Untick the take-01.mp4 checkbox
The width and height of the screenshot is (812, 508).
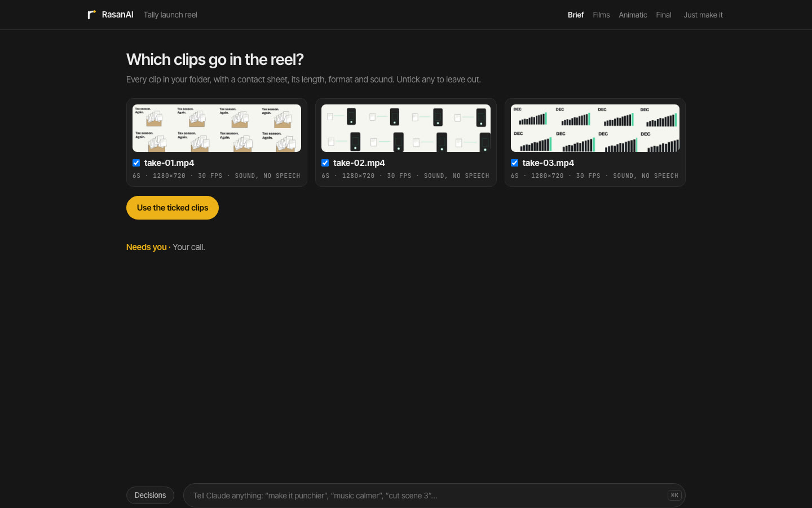136,163
